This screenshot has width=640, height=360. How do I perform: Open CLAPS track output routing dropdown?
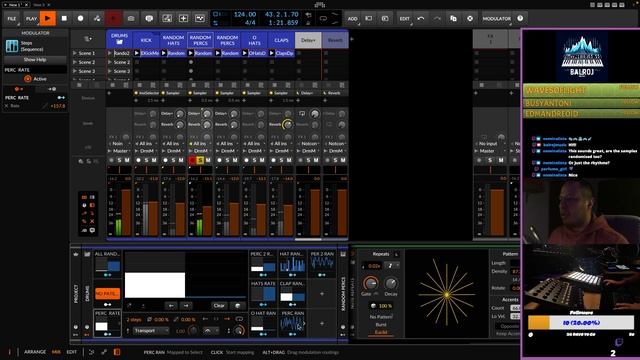pyautogui.click(x=281, y=151)
